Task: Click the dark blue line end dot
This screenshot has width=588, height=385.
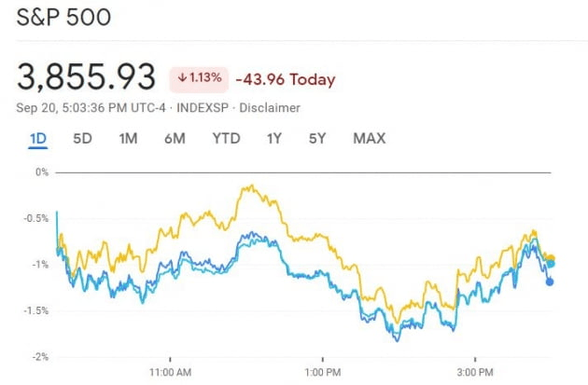Action: pos(550,282)
